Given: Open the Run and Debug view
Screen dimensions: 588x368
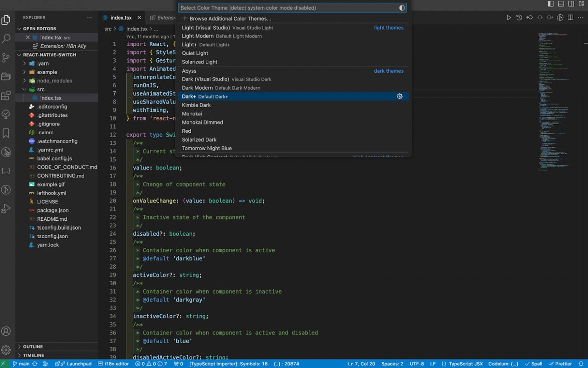Looking at the screenshot, I should click(6, 208).
